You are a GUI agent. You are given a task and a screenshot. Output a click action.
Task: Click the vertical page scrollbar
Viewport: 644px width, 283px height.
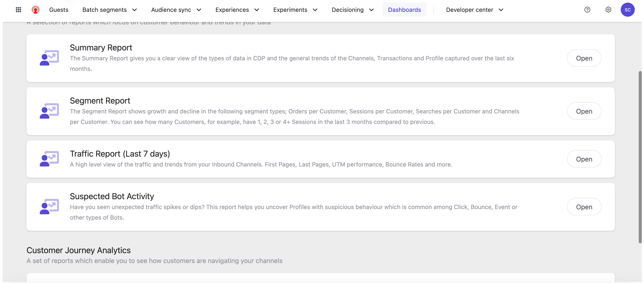[640, 157]
